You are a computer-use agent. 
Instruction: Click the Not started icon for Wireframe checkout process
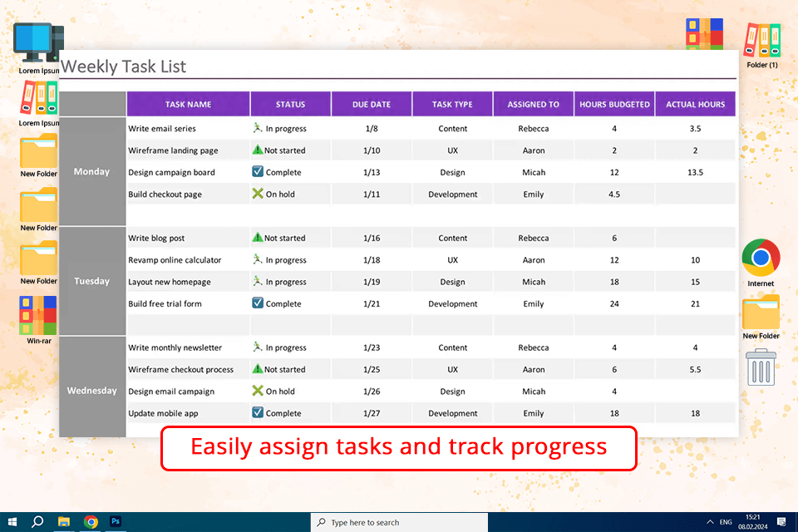258,368
